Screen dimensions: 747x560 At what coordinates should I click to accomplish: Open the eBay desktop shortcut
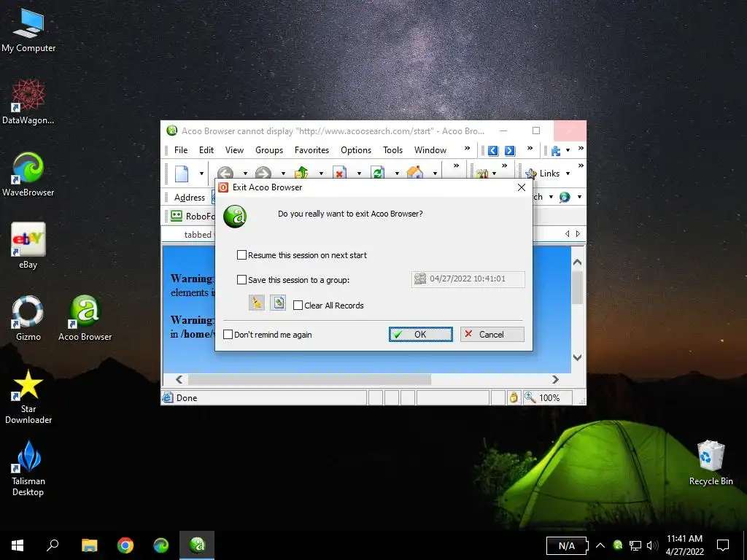[28, 246]
